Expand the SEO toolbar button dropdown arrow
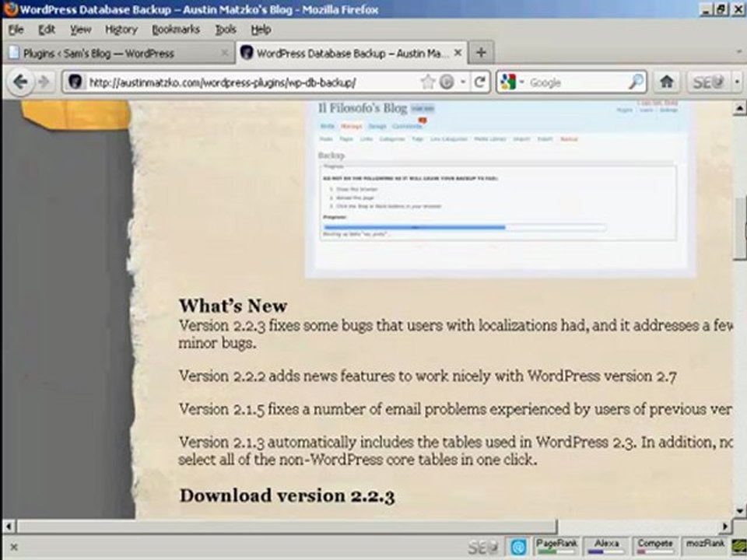This screenshot has width=747, height=560. [x=738, y=82]
